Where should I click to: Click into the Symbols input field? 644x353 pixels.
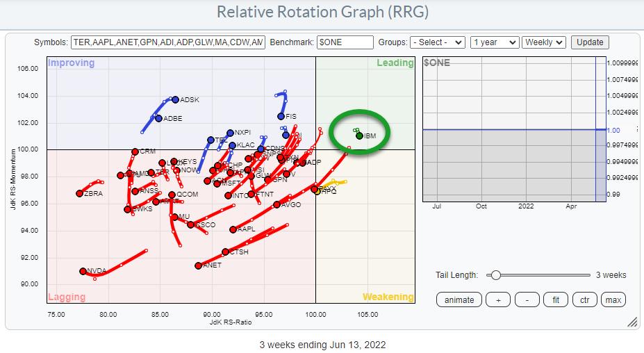tap(168, 42)
